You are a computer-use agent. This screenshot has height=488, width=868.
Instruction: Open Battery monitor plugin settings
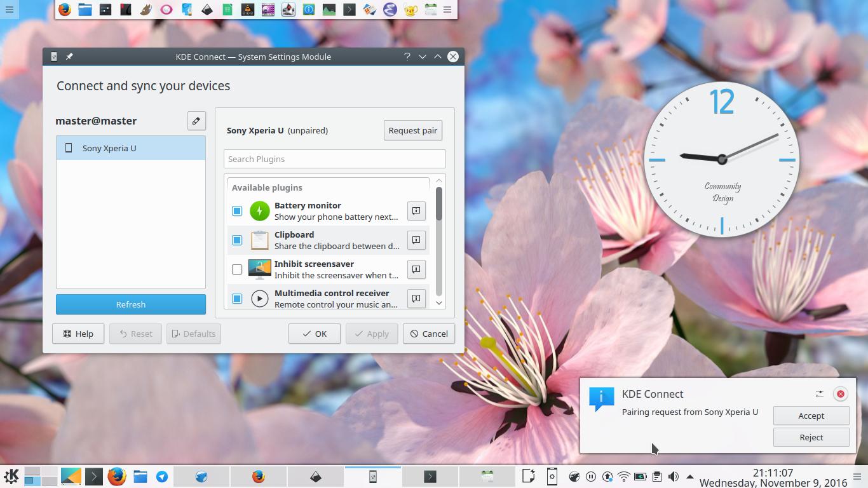click(x=416, y=210)
